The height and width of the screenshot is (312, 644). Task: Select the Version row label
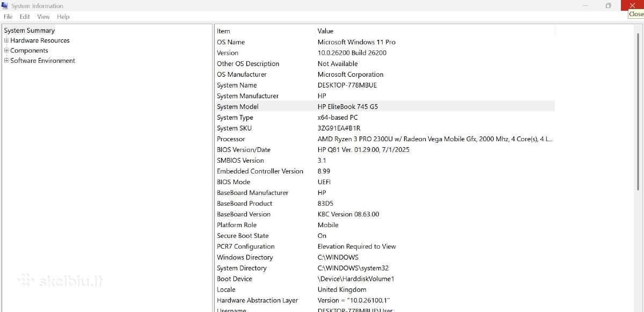228,53
